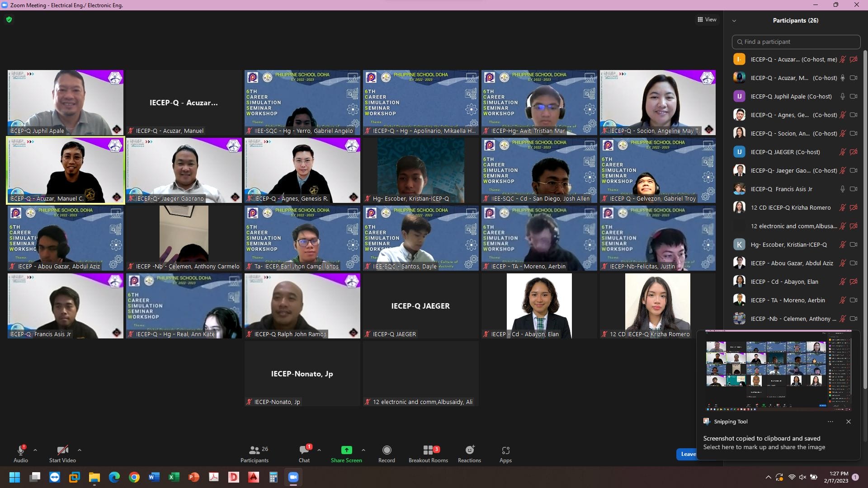Select IECEP-Q - Agnes, Genesis R. video tile
This screenshot has height=488, width=868.
coord(302,170)
